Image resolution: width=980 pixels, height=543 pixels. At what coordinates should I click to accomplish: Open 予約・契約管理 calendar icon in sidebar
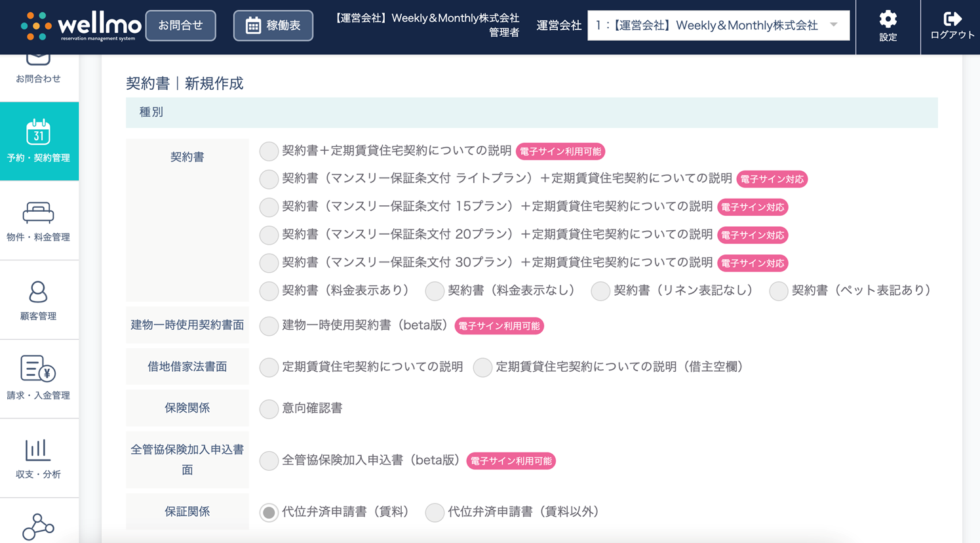point(38,132)
